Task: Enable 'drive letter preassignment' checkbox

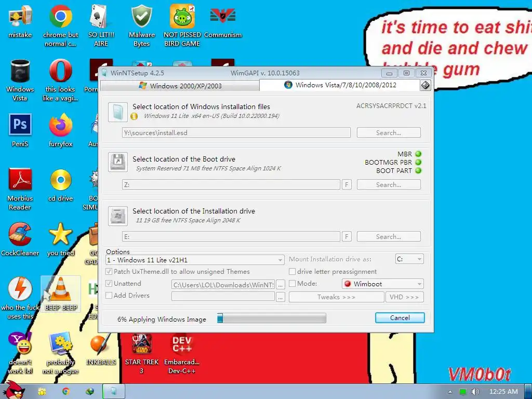Action: click(x=292, y=272)
